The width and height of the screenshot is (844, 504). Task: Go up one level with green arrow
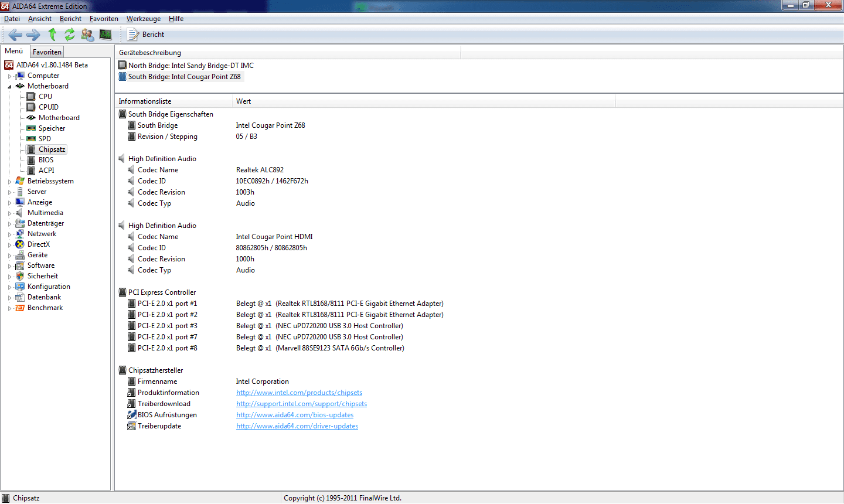(52, 35)
